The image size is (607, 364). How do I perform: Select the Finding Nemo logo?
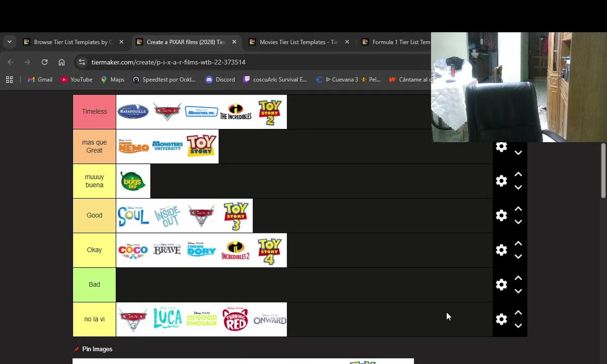tap(133, 147)
